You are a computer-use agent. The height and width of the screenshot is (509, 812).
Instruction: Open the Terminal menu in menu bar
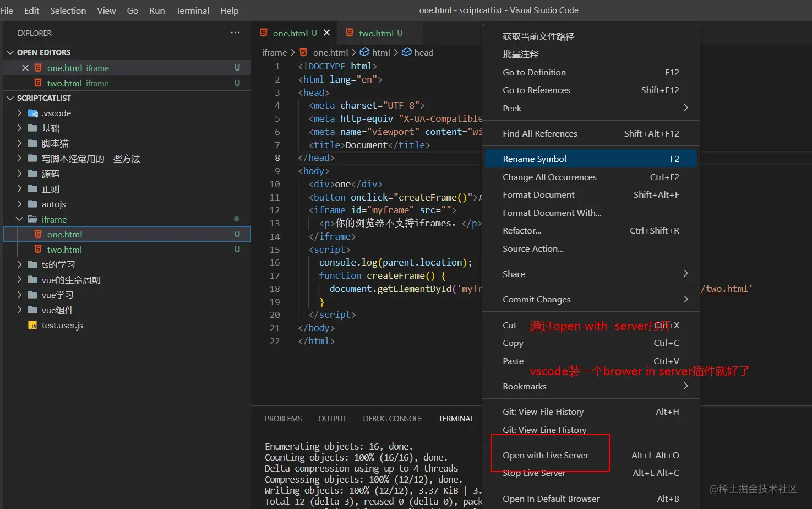tap(192, 10)
